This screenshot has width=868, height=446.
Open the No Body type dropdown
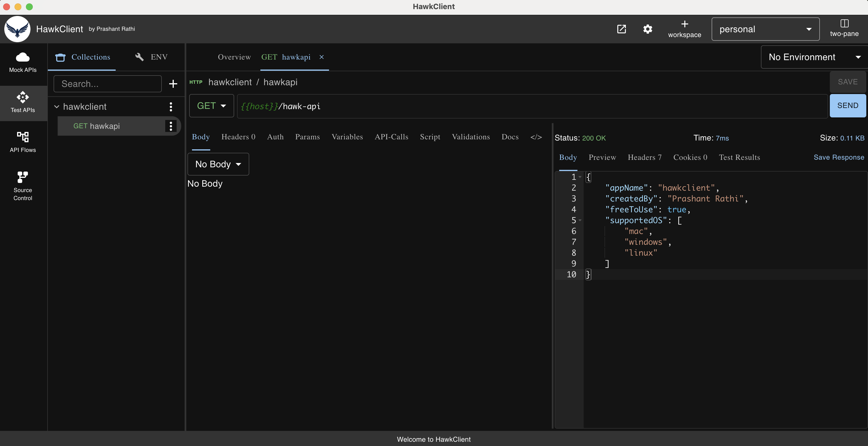point(218,164)
